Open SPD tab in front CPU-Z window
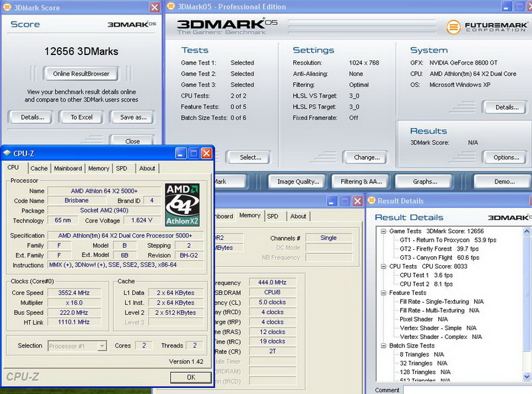 click(x=122, y=169)
